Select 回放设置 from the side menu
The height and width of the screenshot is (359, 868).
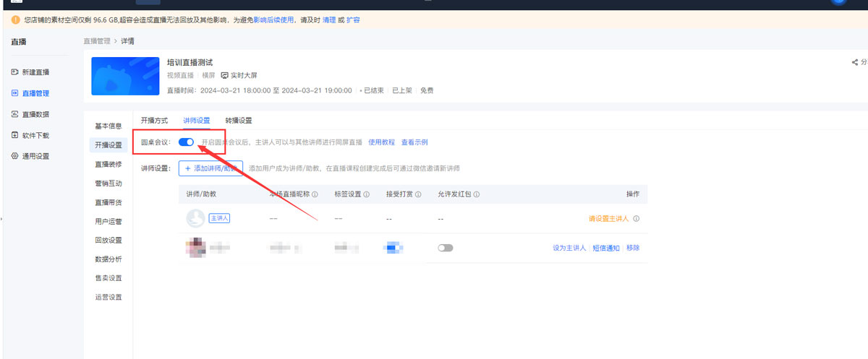109,240
